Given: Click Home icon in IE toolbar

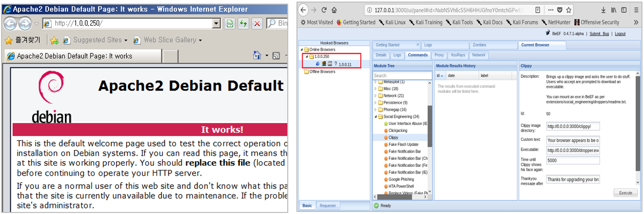Looking at the screenshot, I should pyautogui.click(x=257, y=55).
